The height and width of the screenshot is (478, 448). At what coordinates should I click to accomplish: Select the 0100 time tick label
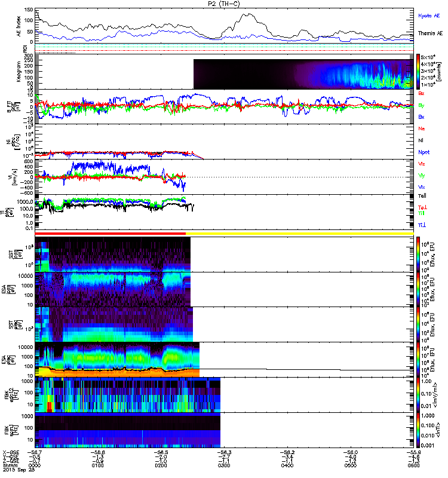(97, 465)
